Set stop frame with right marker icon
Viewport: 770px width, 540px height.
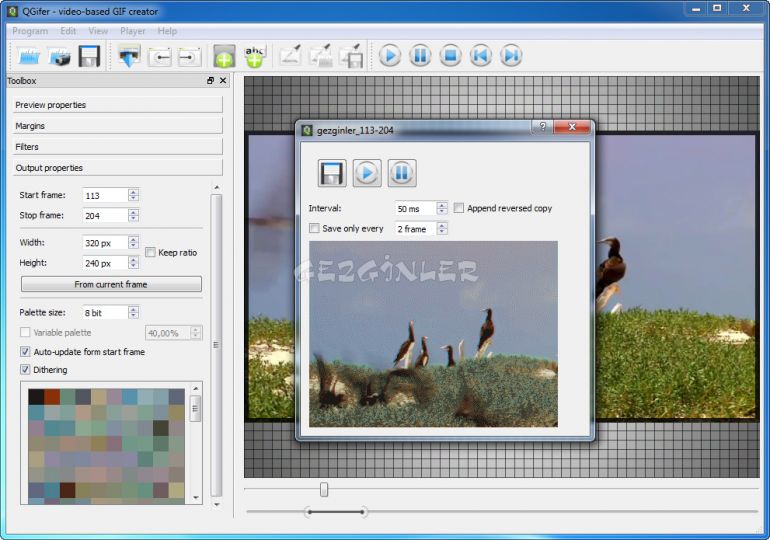point(189,57)
